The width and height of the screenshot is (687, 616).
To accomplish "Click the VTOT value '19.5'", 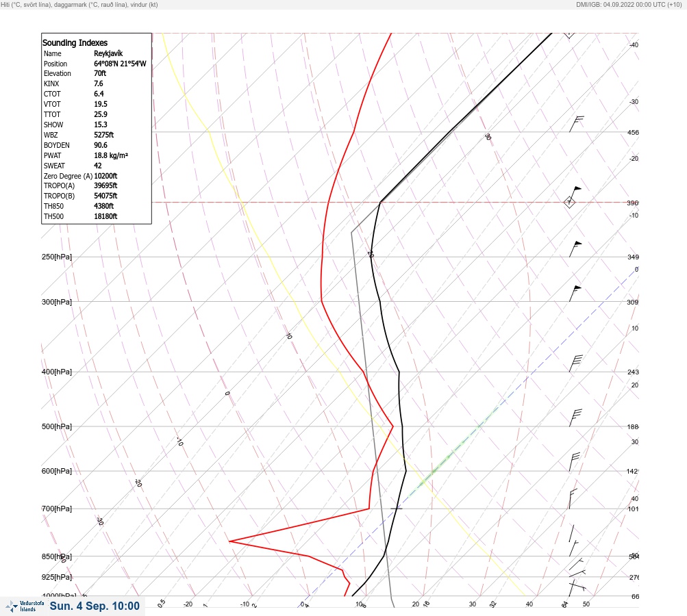I will pyautogui.click(x=101, y=104).
